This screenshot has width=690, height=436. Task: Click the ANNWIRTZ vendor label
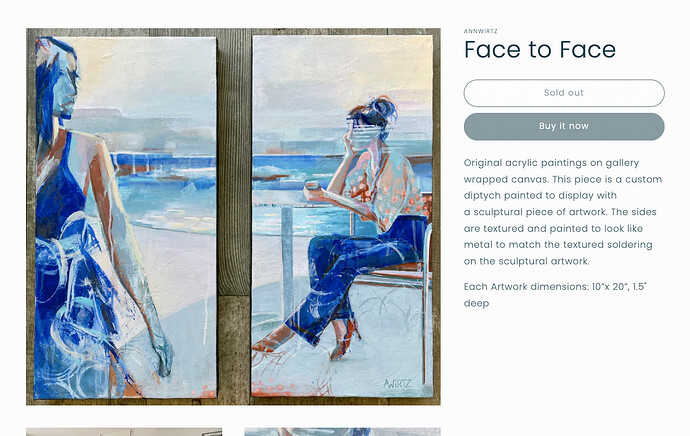tap(481, 31)
